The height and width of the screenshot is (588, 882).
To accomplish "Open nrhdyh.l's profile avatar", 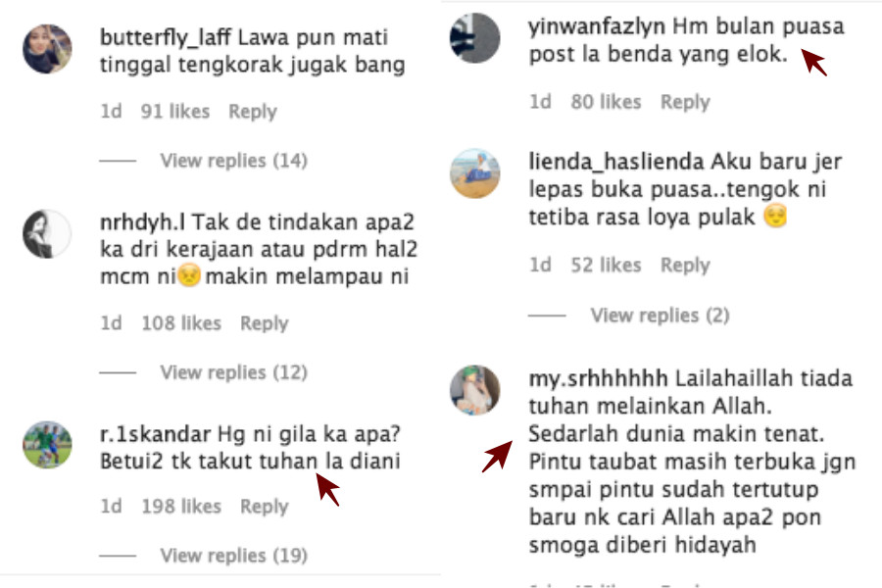I will pyautogui.click(x=47, y=234).
